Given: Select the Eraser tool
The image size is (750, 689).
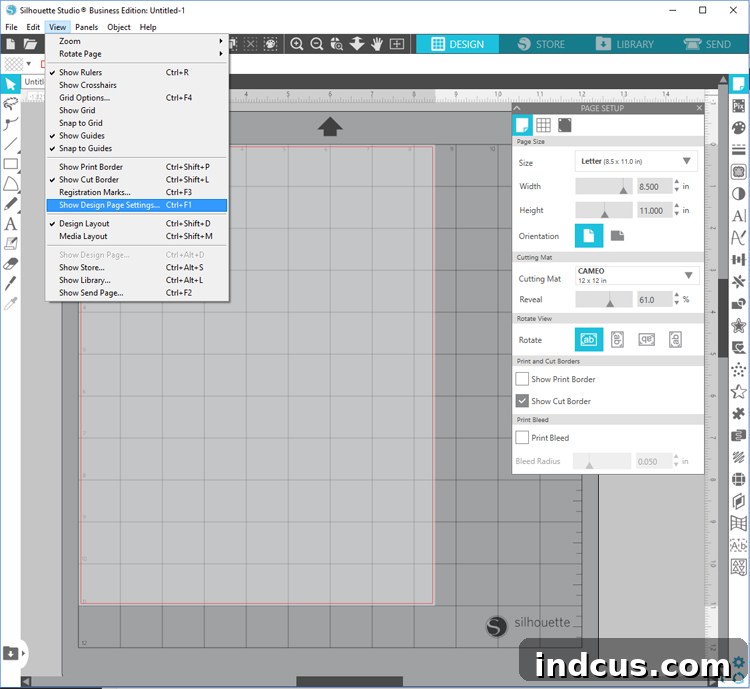Looking at the screenshot, I should [x=11, y=263].
